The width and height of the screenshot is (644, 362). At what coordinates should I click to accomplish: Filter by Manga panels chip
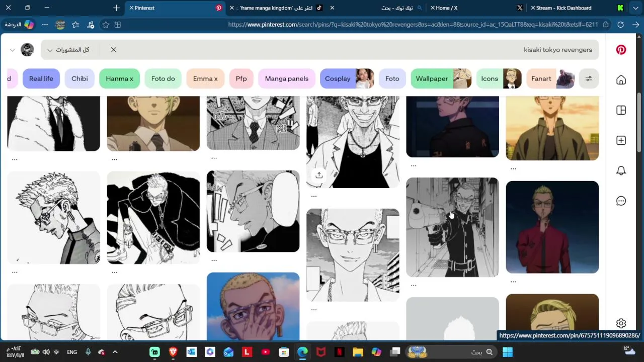287,78
